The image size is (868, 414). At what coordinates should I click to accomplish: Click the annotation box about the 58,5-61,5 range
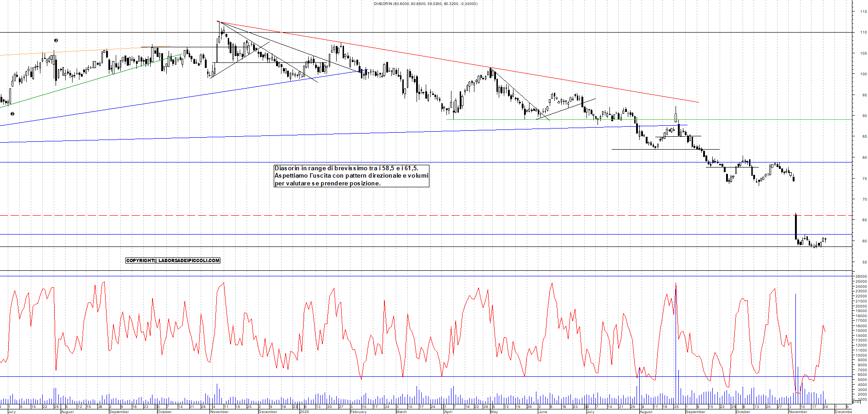351,177
